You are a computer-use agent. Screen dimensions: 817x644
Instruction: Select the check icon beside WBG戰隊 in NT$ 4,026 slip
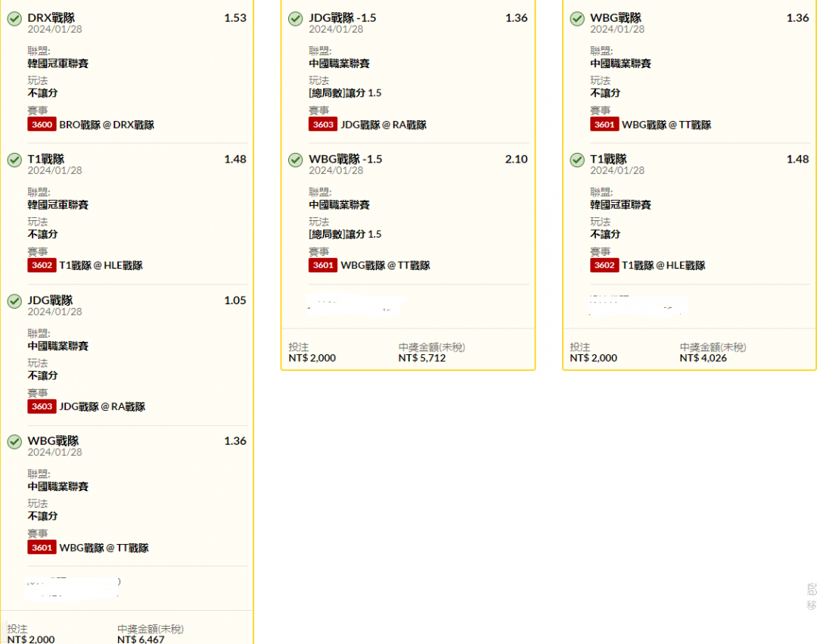(576, 19)
